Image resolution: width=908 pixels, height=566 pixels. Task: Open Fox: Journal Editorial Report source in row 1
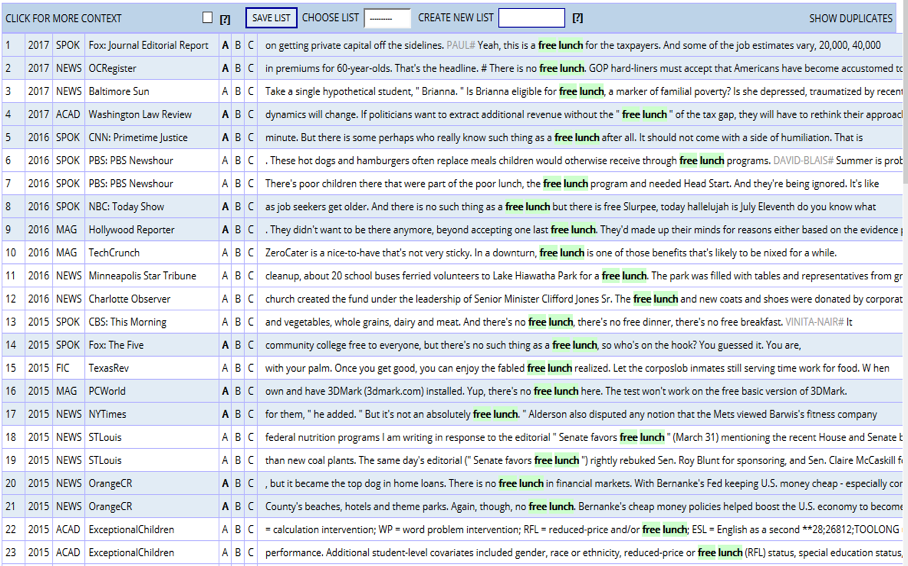(148, 45)
